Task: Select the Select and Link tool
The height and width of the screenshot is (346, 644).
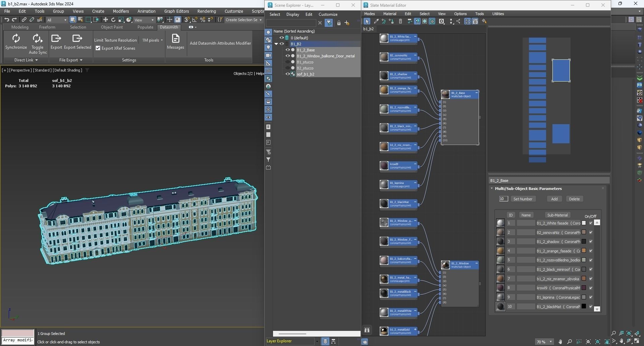Action: pyautogui.click(x=24, y=20)
